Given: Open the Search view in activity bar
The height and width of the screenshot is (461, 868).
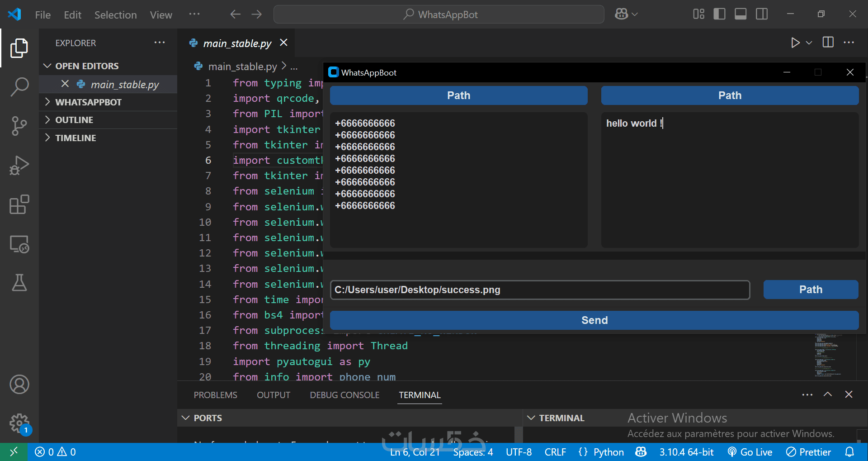Looking at the screenshot, I should tap(19, 87).
